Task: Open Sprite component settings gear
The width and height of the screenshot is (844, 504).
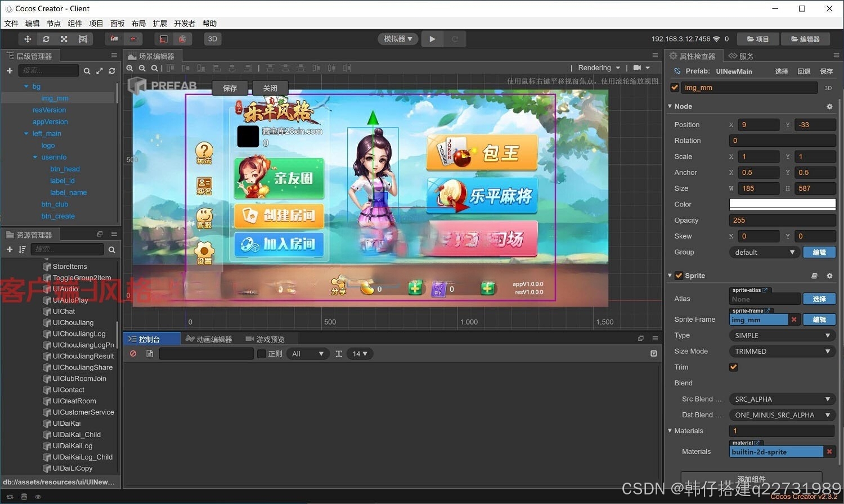Action: click(x=829, y=276)
